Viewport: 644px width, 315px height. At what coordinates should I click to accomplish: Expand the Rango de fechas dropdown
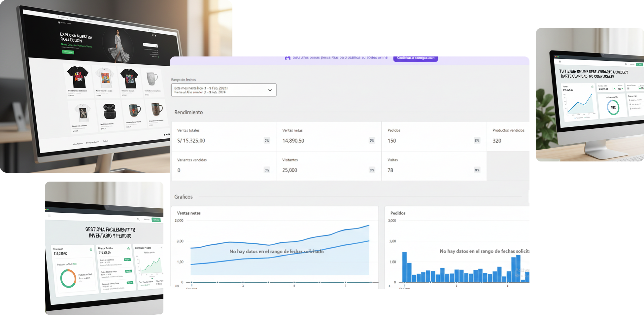223,90
